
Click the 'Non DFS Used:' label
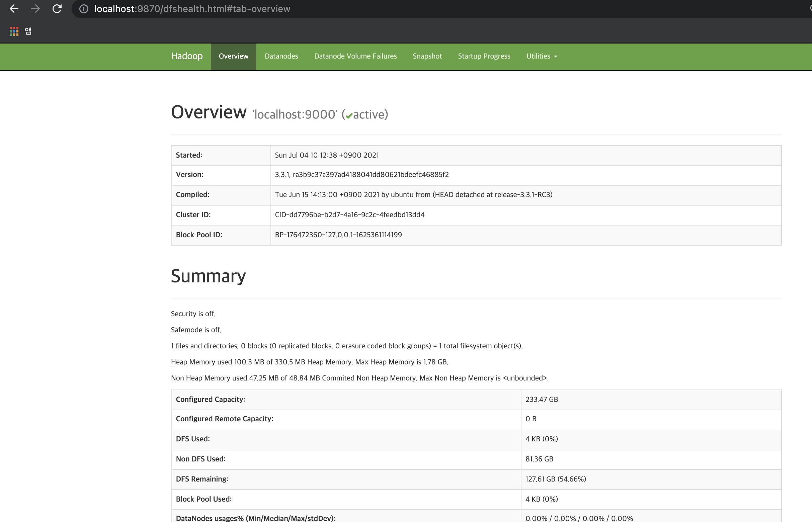[x=201, y=459]
